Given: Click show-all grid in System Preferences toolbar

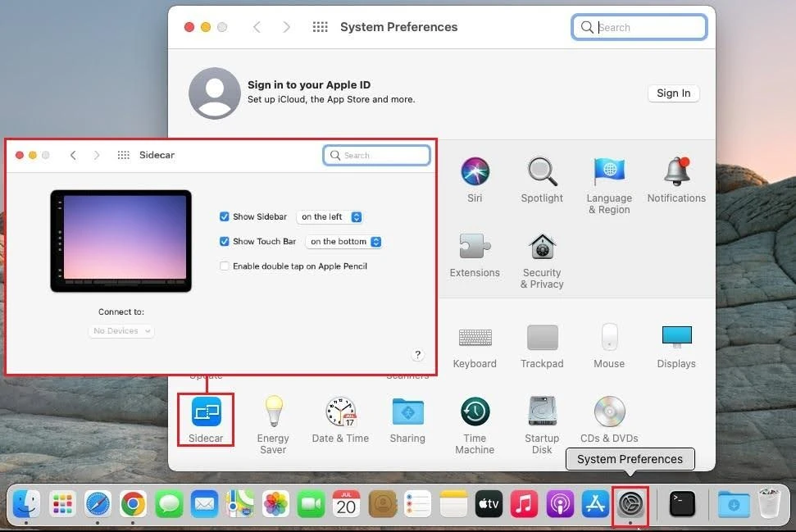Looking at the screenshot, I should tap(320, 26).
